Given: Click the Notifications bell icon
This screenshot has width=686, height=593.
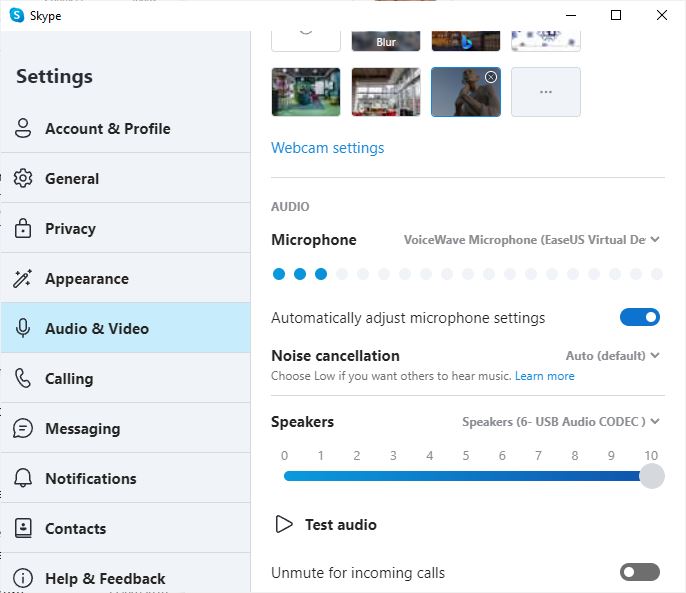Looking at the screenshot, I should coord(23,478).
